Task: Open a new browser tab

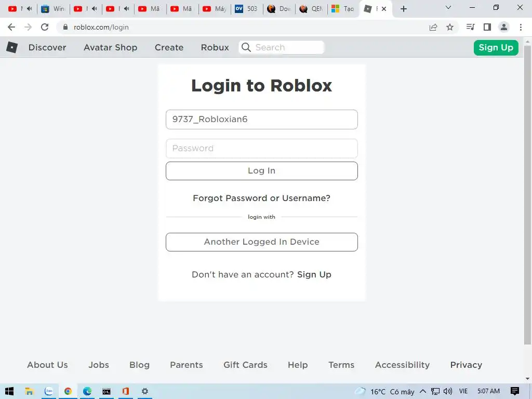Action: pyautogui.click(x=403, y=9)
